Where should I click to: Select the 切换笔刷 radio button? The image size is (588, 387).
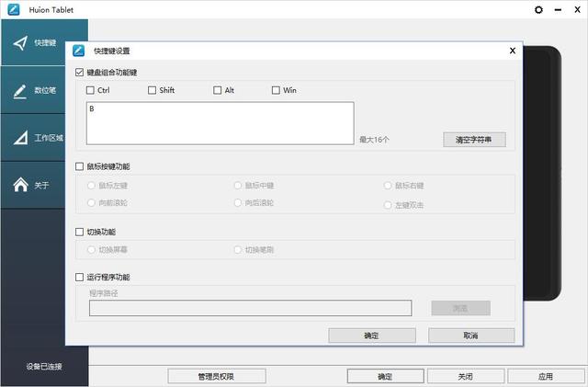click(237, 250)
